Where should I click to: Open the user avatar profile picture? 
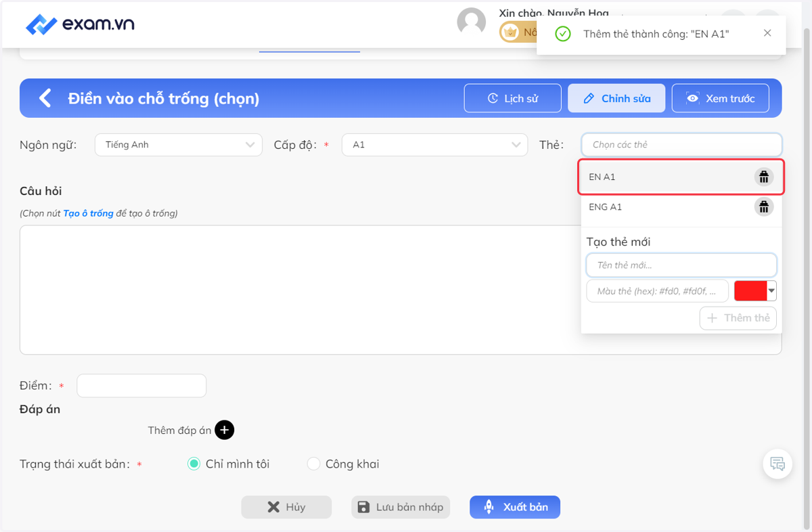pyautogui.click(x=472, y=22)
